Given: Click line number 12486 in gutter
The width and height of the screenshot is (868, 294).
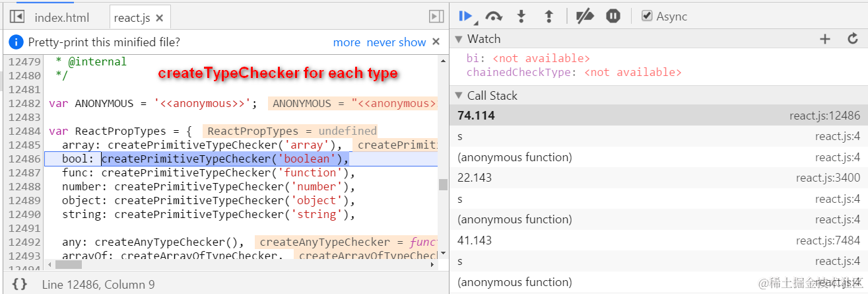Looking at the screenshot, I should pos(24,159).
